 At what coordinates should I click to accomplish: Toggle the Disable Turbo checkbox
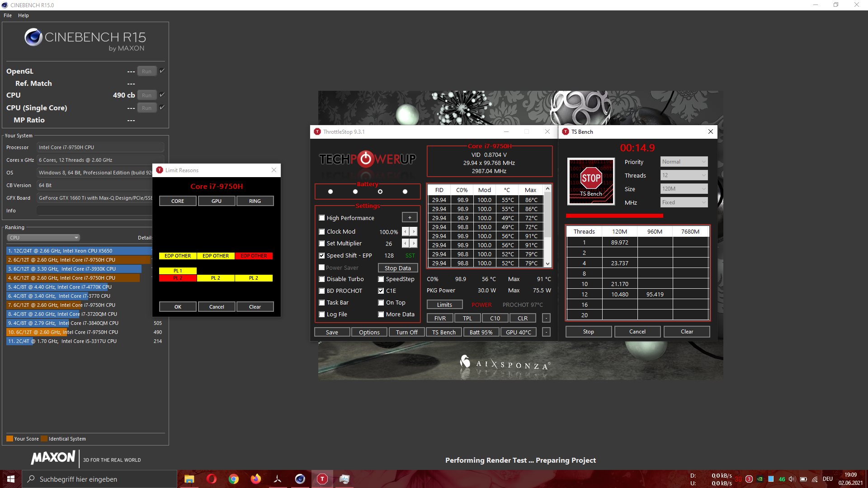pyautogui.click(x=322, y=279)
